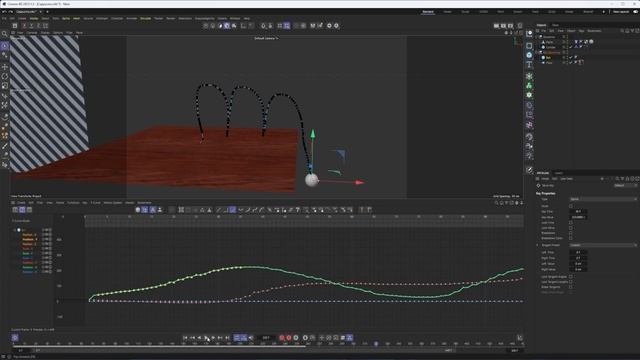Step to the previous frame

tap(199, 338)
